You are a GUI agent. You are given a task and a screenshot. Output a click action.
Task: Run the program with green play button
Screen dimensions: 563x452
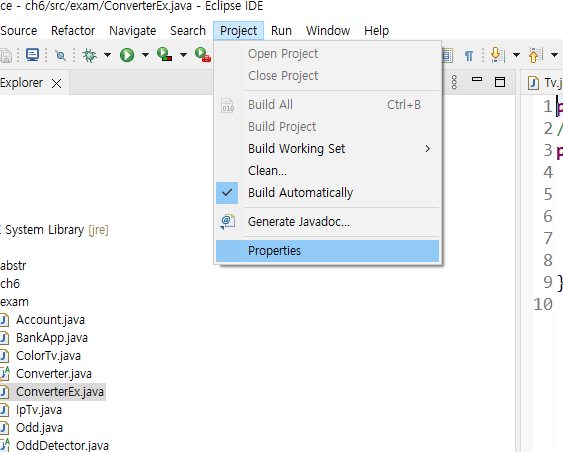point(127,55)
